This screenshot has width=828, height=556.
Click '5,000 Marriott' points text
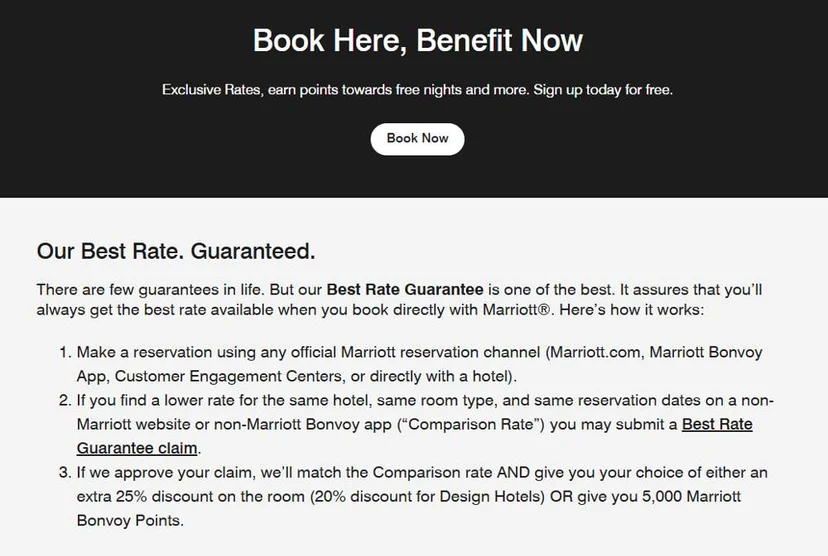[x=691, y=496]
